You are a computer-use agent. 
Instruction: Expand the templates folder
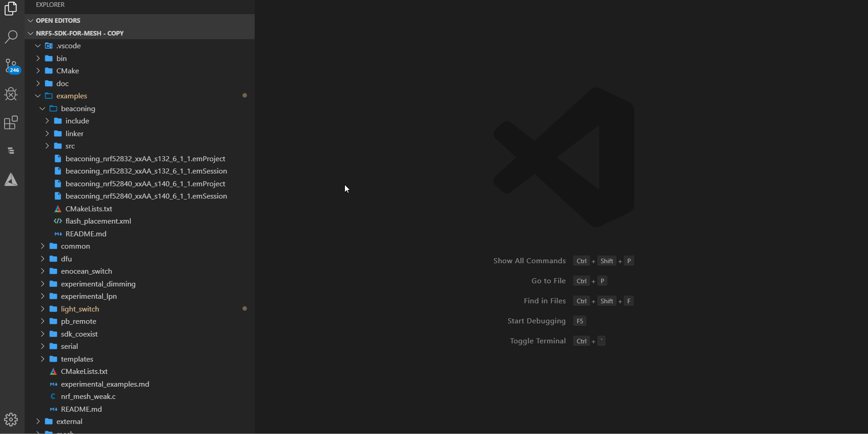point(77,359)
